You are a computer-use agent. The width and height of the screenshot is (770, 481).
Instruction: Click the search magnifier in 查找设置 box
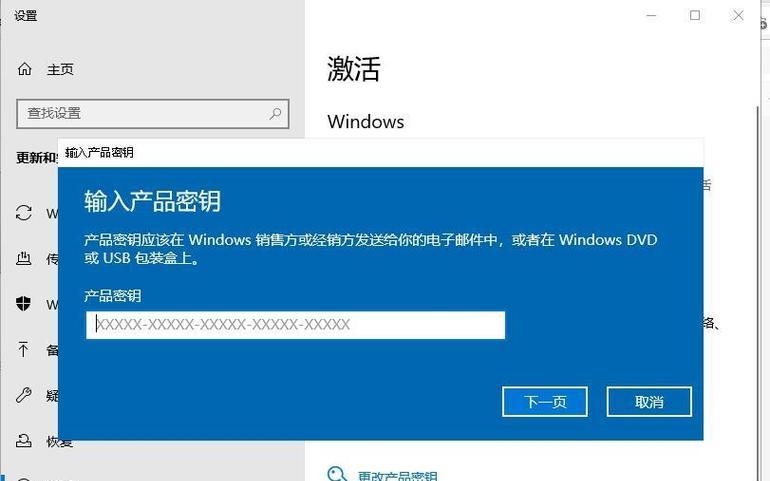pos(275,114)
